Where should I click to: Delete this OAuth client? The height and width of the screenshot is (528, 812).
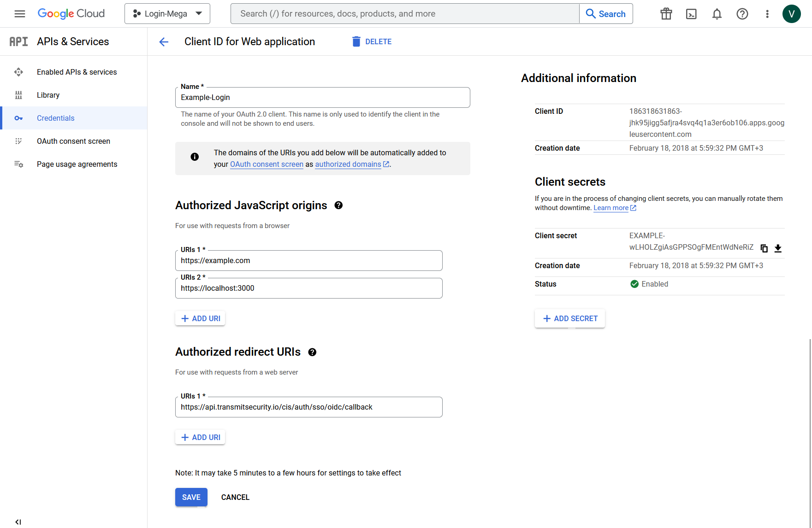coord(372,41)
